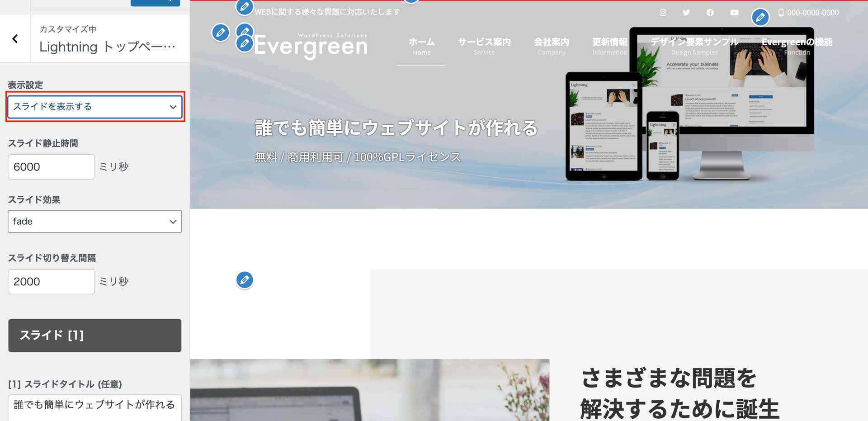Click the スライド切り替え間隔 field showing 2000

pyautogui.click(x=52, y=282)
